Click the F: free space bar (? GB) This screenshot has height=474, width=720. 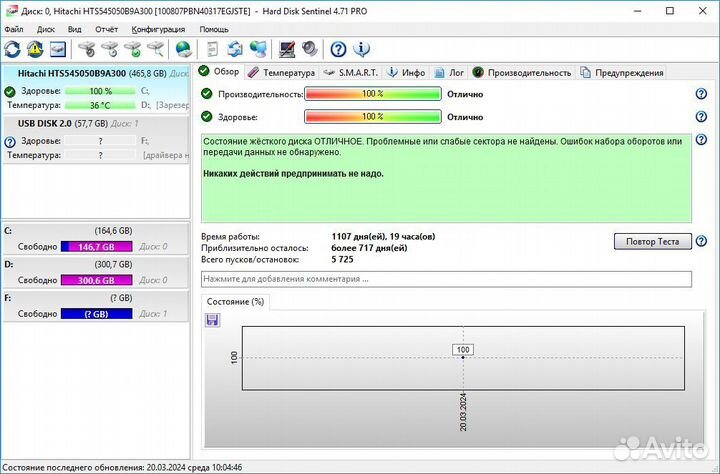pos(96,314)
